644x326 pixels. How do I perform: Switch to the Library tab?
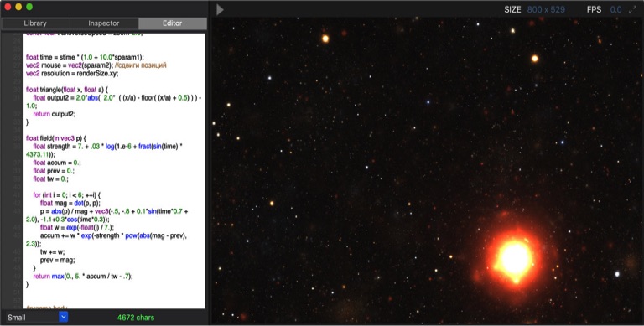[35, 23]
